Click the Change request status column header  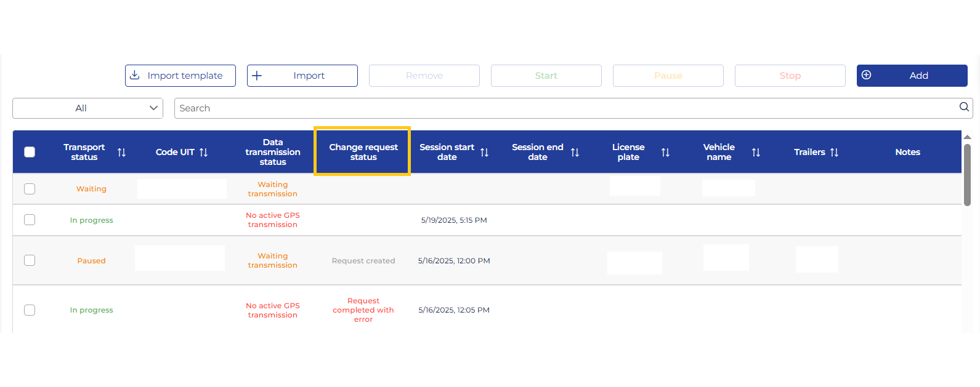click(363, 152)
